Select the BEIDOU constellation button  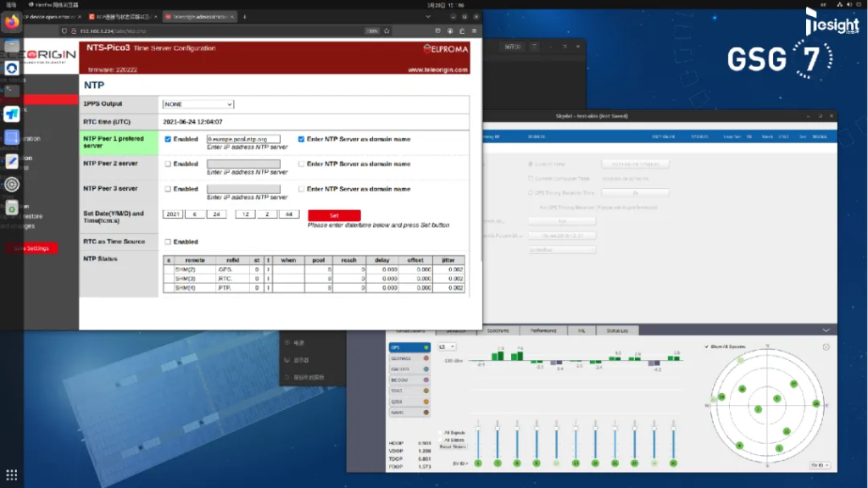click(x=409, y=380)
